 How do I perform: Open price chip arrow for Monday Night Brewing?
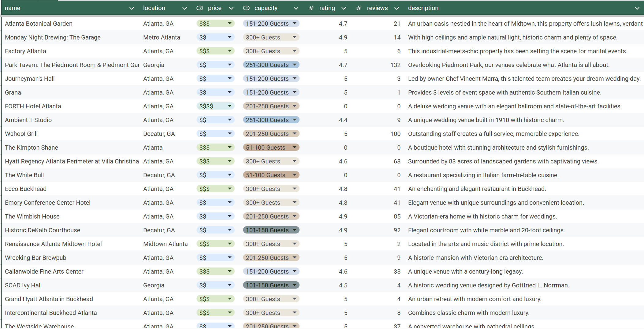tap(229, 37)
